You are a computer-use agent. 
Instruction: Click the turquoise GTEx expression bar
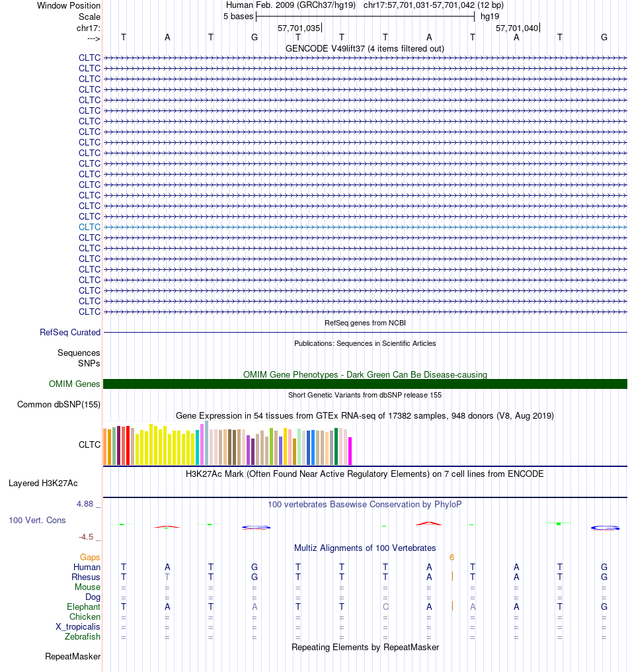[198, 448]
